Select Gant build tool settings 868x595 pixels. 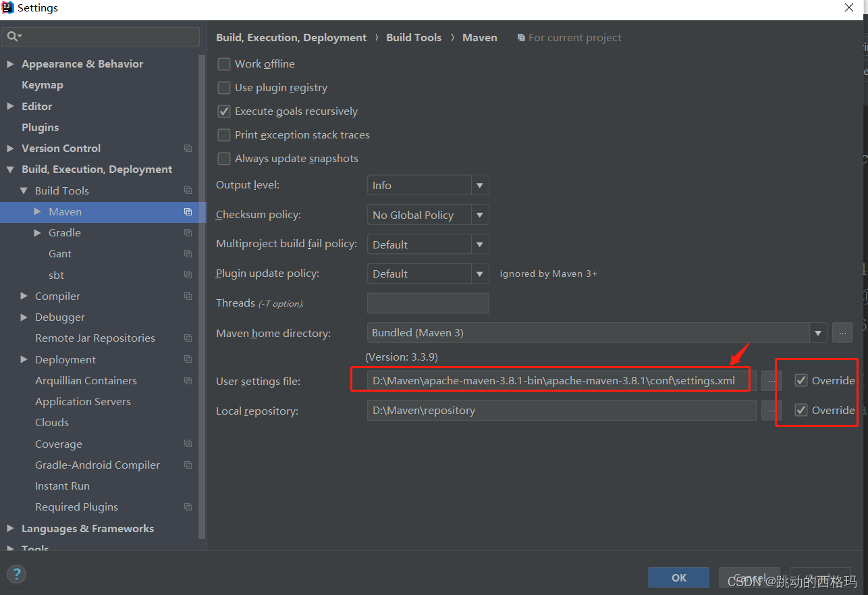pos(60,254)
